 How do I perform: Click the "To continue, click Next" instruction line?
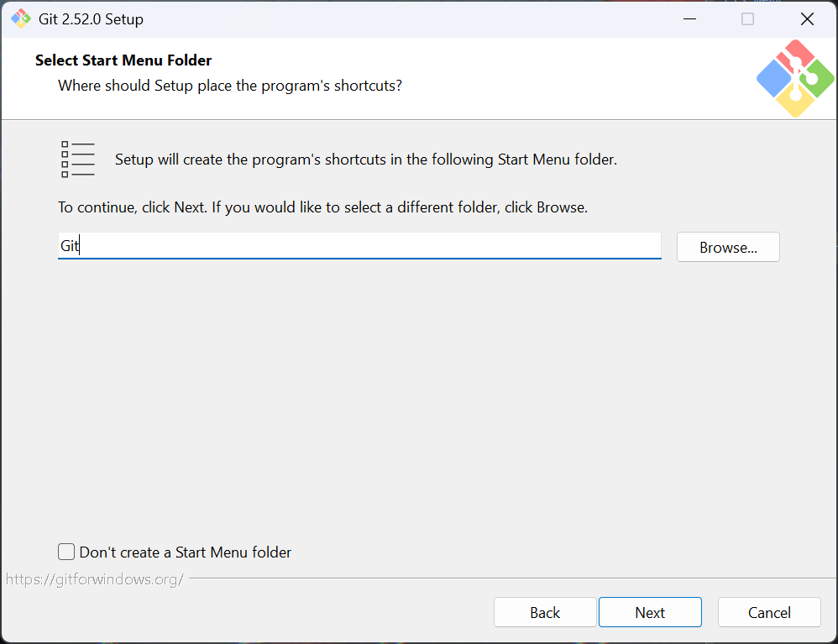click(x=322, y=207)
